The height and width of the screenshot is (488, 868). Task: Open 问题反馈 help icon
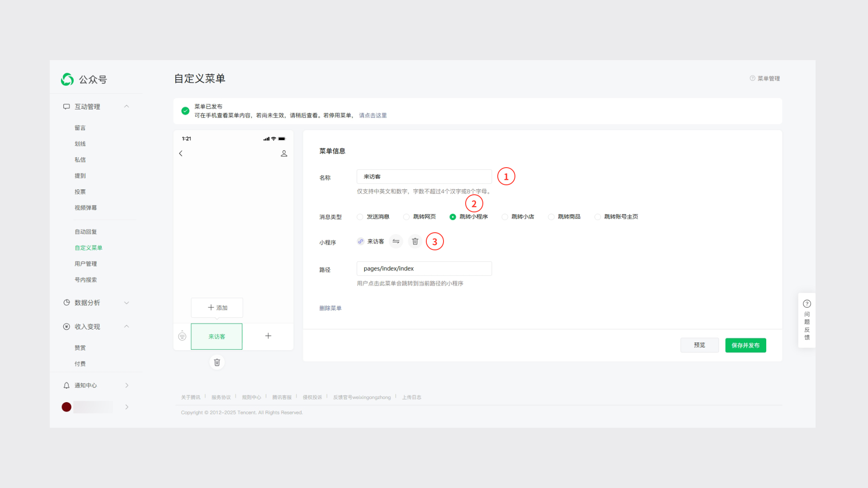pos(807,304)
